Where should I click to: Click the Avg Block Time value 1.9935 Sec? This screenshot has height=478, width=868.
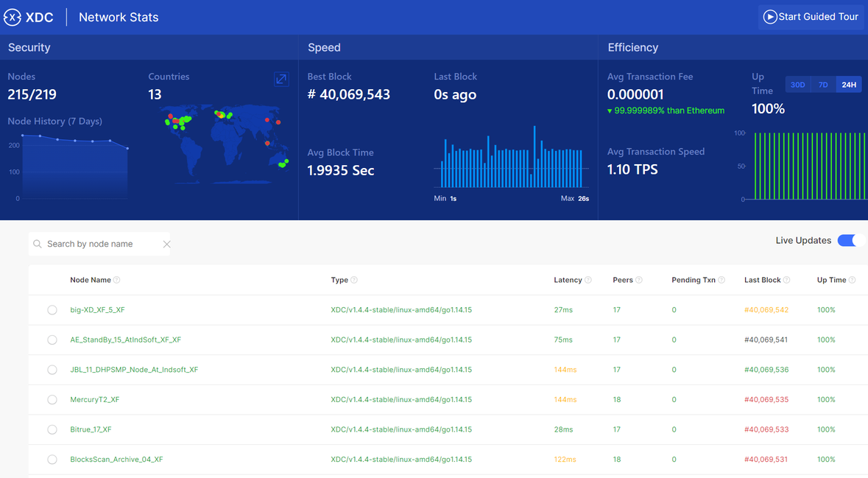(341, 170)
